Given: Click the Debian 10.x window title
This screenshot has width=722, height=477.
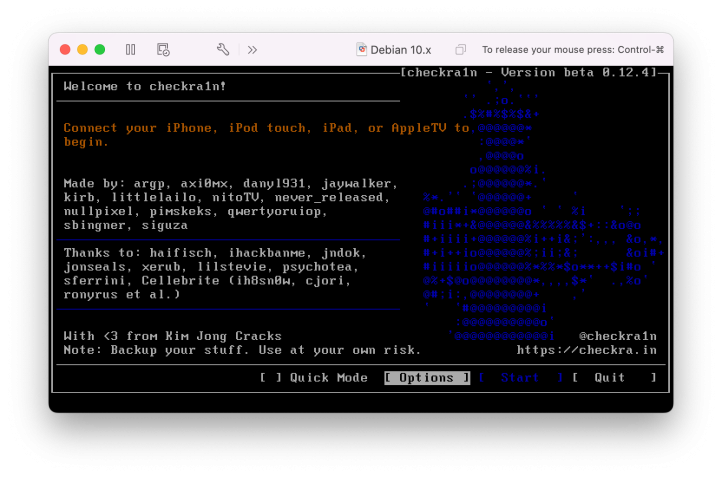Looking at the screenshot, I should (401, 50).
